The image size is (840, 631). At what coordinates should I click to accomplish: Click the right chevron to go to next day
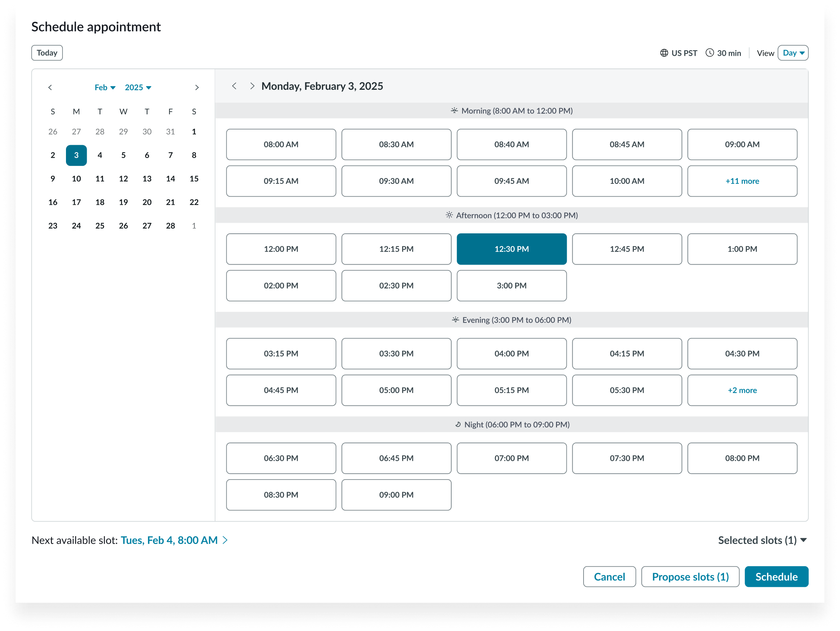pyautogui.click(x=252, y=85)
